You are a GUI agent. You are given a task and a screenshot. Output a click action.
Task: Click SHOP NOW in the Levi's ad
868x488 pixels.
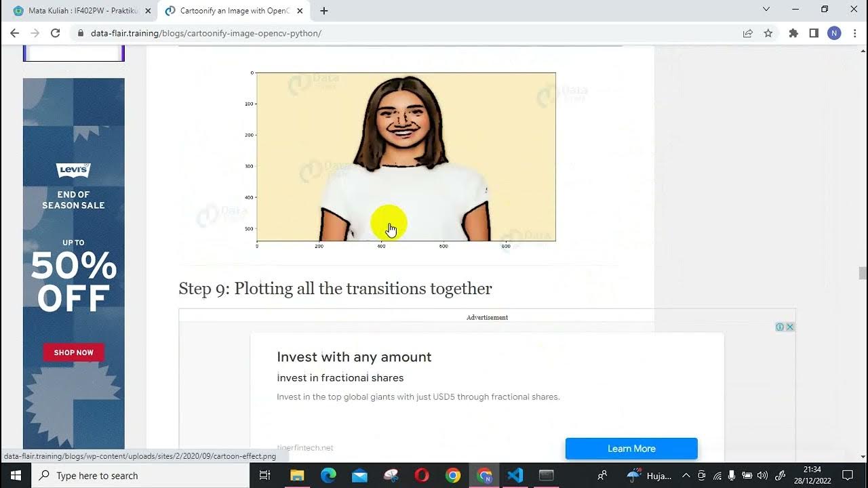click(x=73, y=352)
